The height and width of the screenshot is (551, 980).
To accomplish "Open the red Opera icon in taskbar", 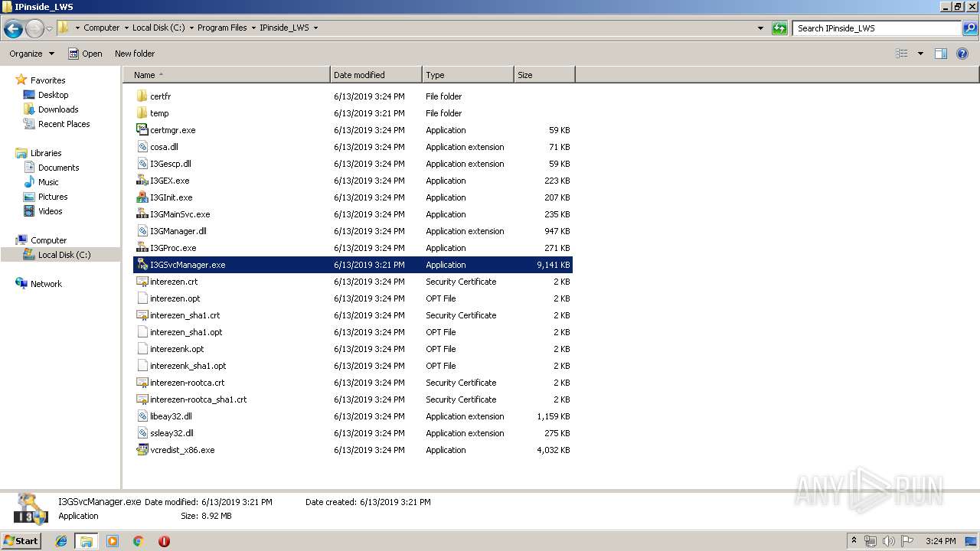I will point(164,541).
